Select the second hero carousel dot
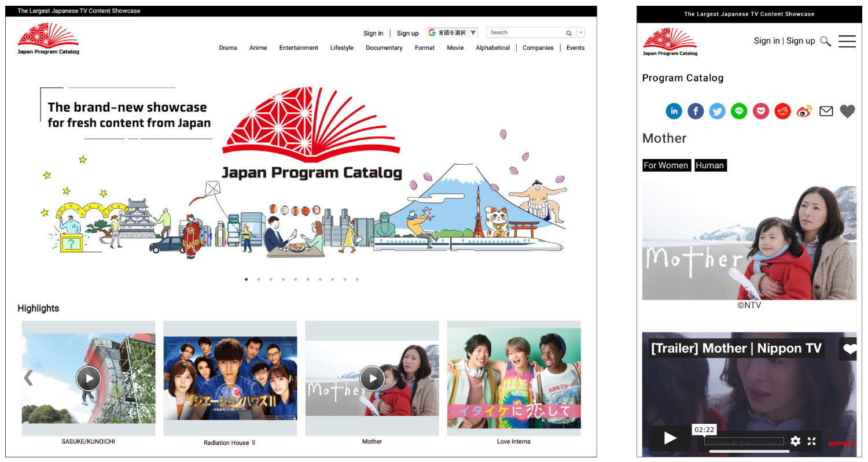The image size is (868, 462). 259,279
